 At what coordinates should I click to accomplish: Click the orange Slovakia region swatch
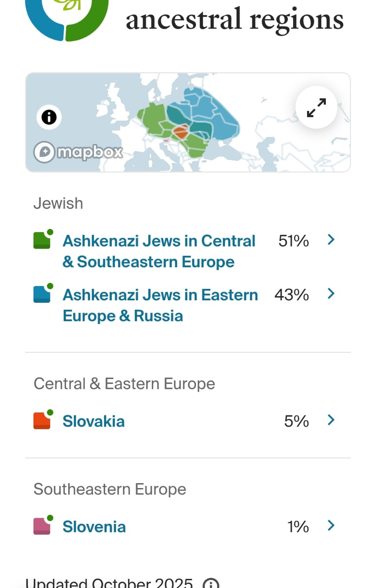tap(42, 420)
